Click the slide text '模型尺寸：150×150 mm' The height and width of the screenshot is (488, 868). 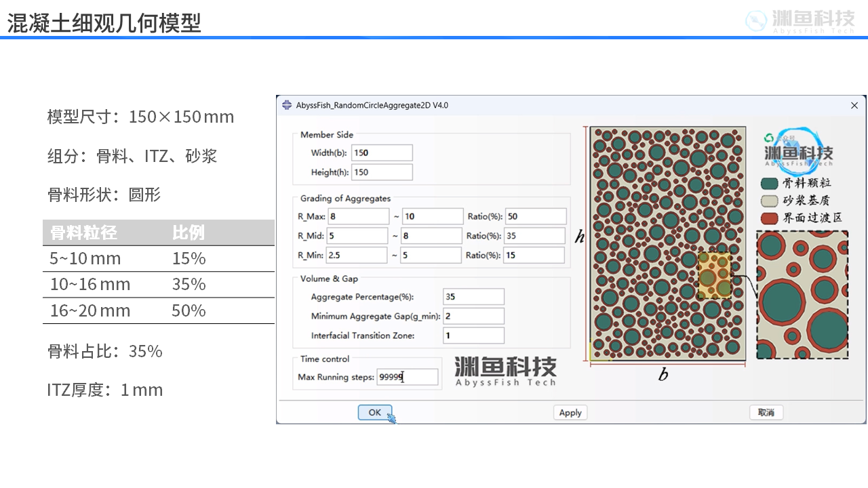coord(140,117)
